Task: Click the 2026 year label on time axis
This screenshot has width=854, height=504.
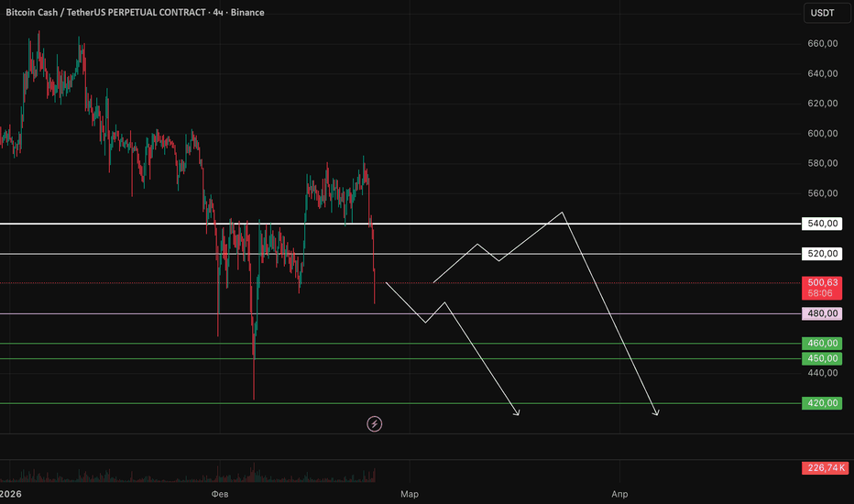Action: [x=10, y=494]
